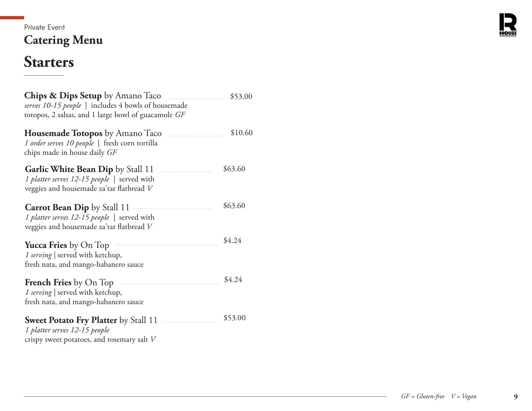Select the Sweet Potato Fry Platter title
This screenshot has height=411, width=532.
pyautogui.click(x=71, y=320)
